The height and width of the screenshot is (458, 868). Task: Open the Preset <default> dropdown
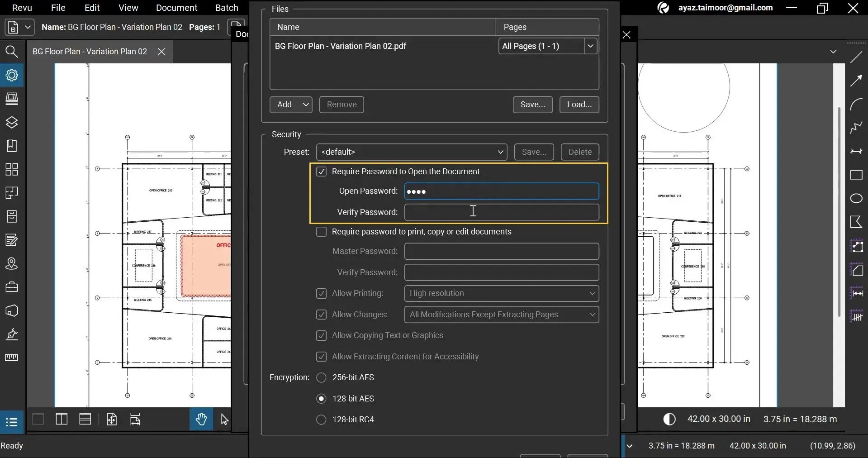tap(412, 152)
